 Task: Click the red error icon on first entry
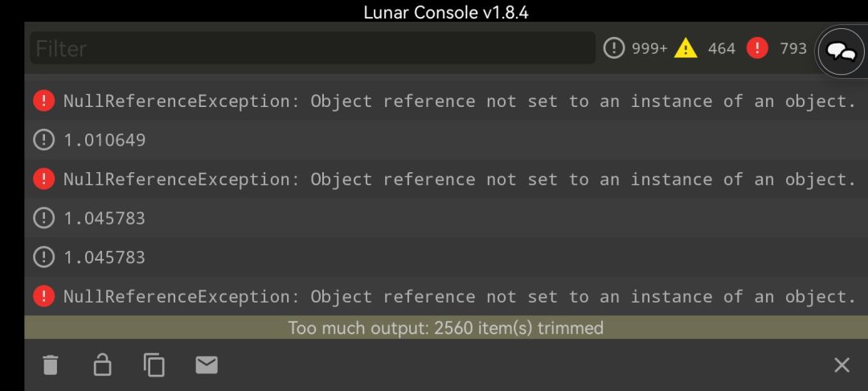[43, 101]
